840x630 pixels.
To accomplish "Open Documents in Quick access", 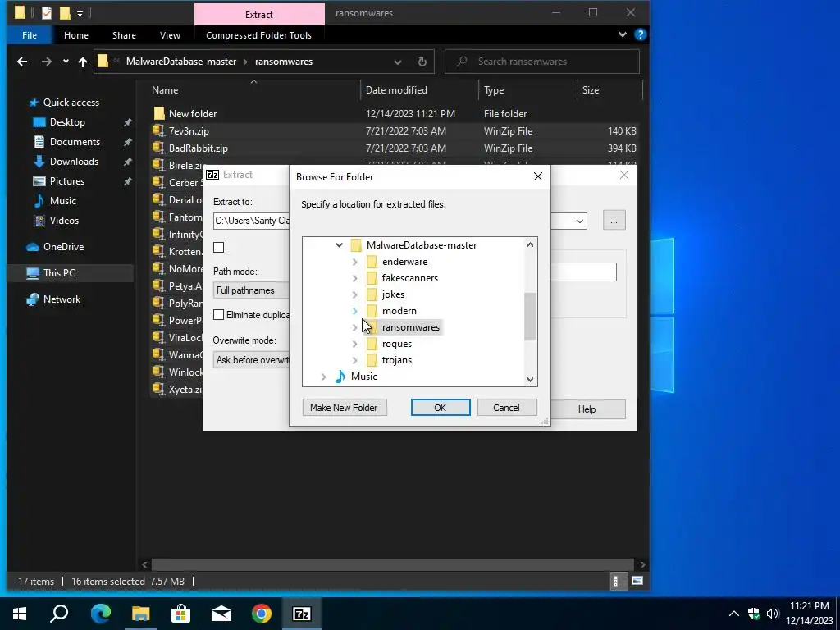I will click(75, 142).
